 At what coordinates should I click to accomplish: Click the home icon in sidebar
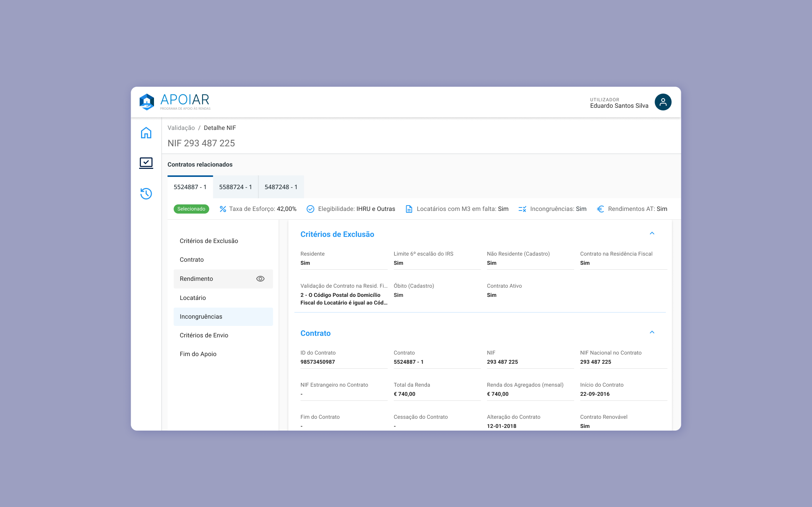pyautogui.click(x=146, y=133)
